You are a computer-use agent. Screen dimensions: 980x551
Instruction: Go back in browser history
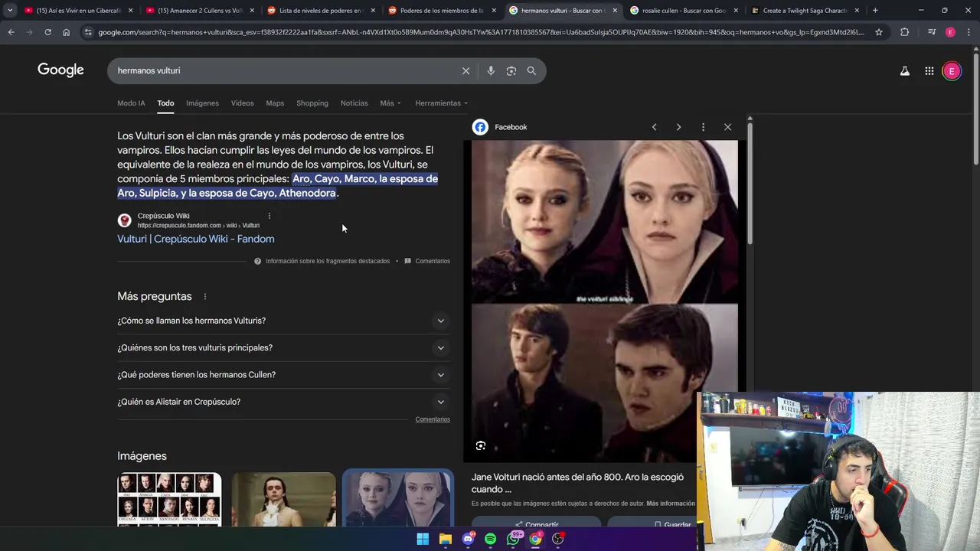(11, 32)
